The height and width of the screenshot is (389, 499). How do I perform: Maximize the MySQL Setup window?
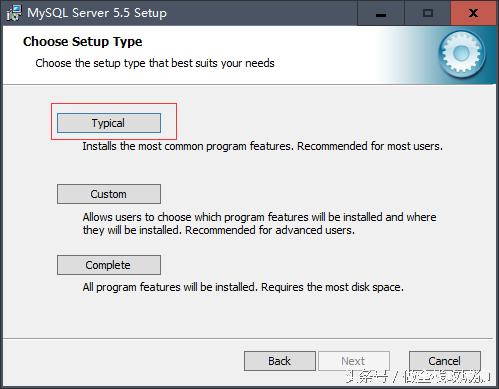(428, 13)
